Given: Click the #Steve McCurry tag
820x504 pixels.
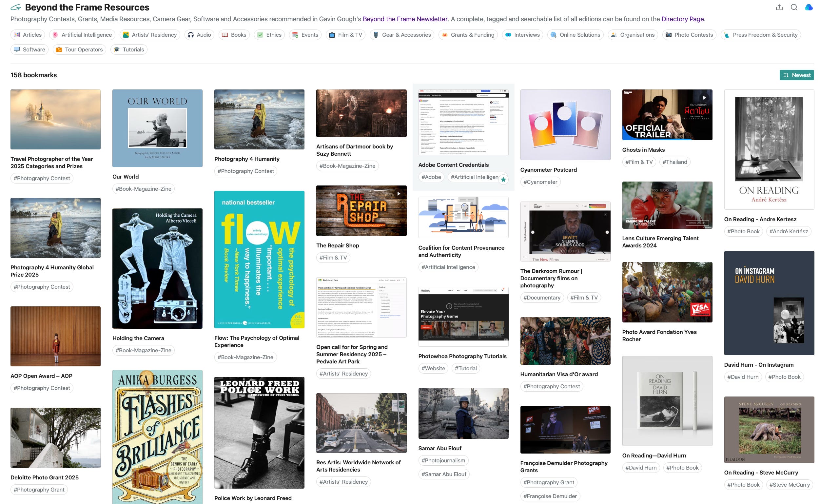Looking at the screenshot, I should tap(789, 485).
